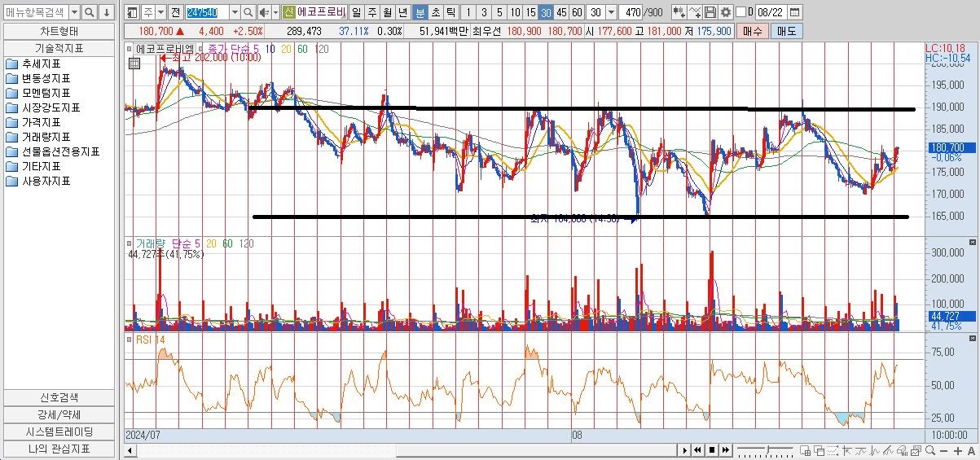Click the minus zoom-out icon

point(943,450)
